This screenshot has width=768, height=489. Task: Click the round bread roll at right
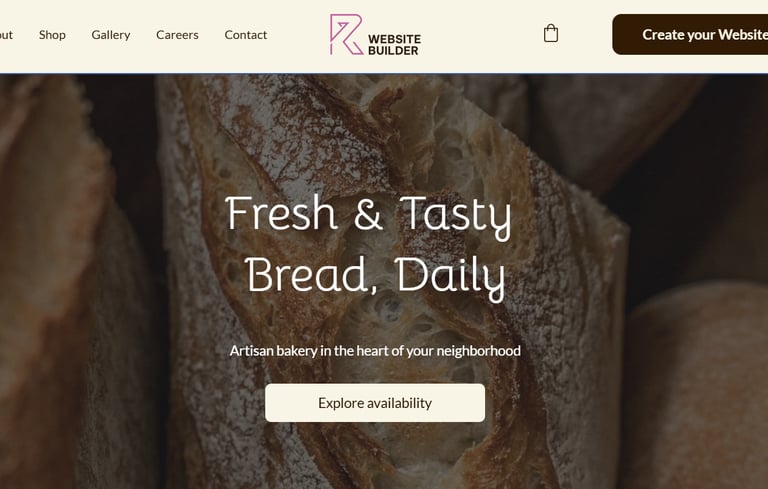tap(698, 387)
